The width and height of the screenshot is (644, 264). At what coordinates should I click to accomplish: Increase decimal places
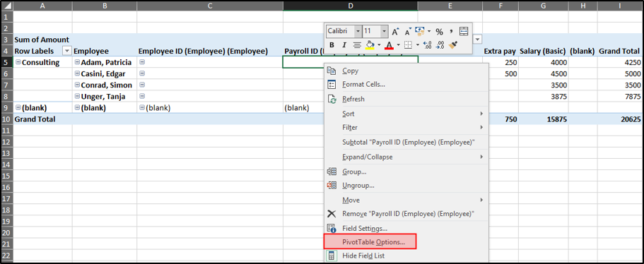427,45
